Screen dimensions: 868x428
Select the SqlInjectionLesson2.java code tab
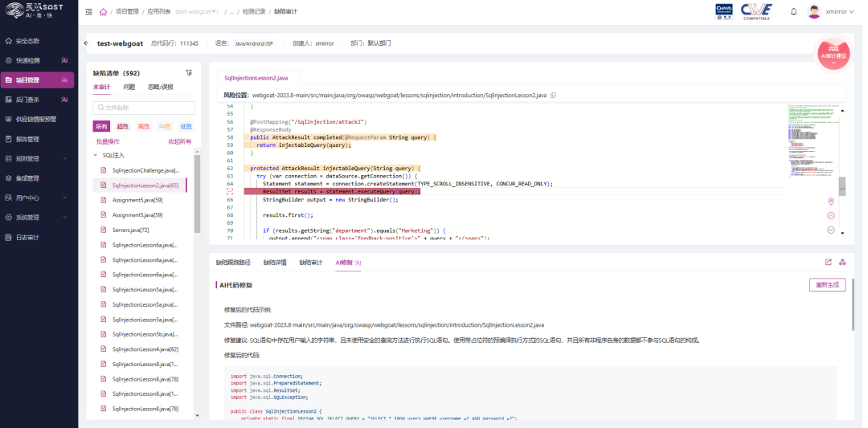click(256, 78)
